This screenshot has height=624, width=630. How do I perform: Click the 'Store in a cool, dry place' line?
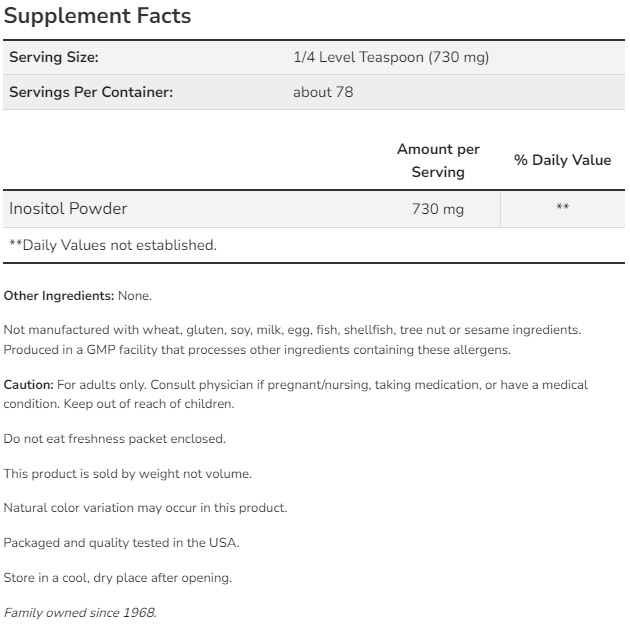118,578
